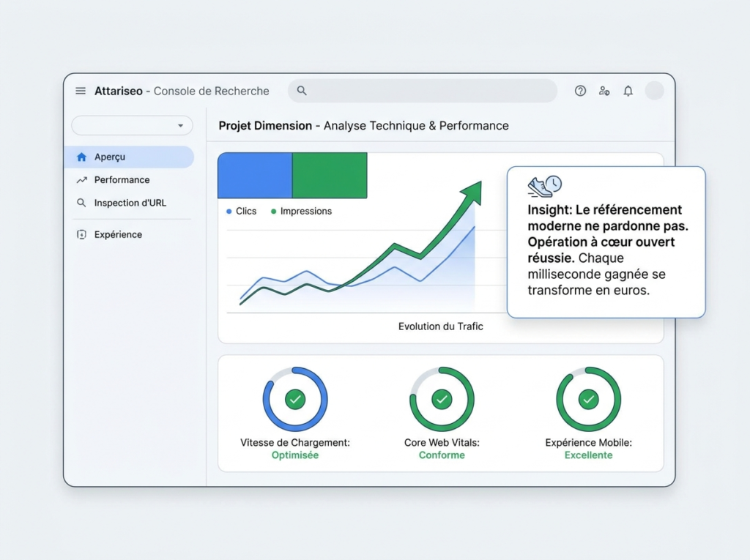750x560 pixels.
Task: Open the Expérience section
Action: [118, 235]
